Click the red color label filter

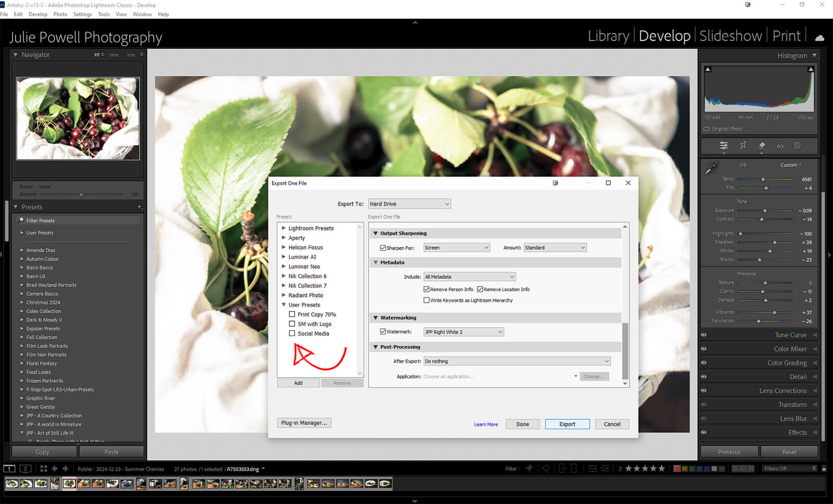point(677,469)
